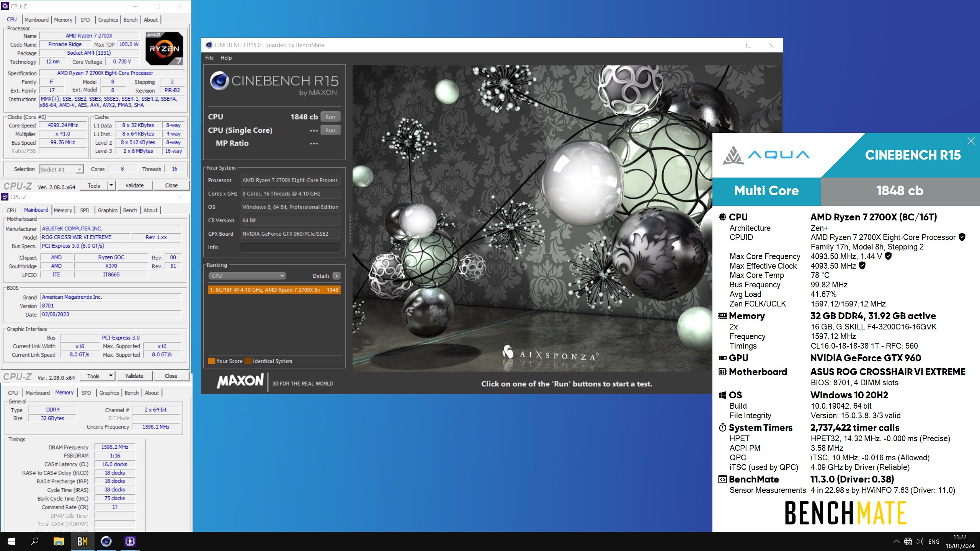
Task: Click Cinebench panel splitter handle
Action: (x=350, y=228)
